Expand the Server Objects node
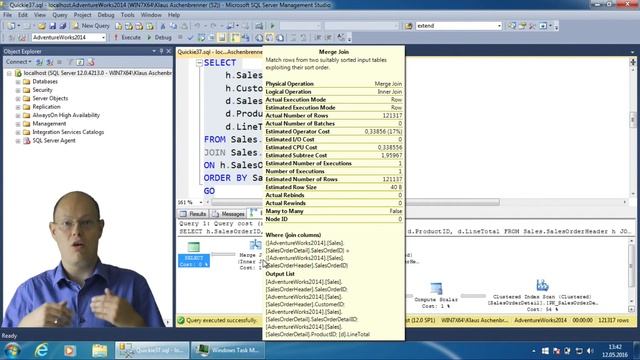The width and height of the screenshot is (640, 360). (18, 99)
